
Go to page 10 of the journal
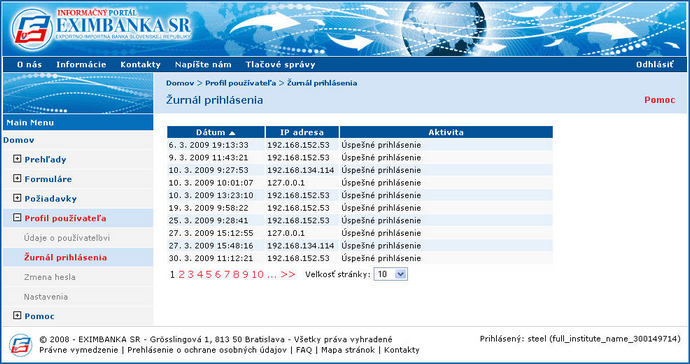coord(257,275)
